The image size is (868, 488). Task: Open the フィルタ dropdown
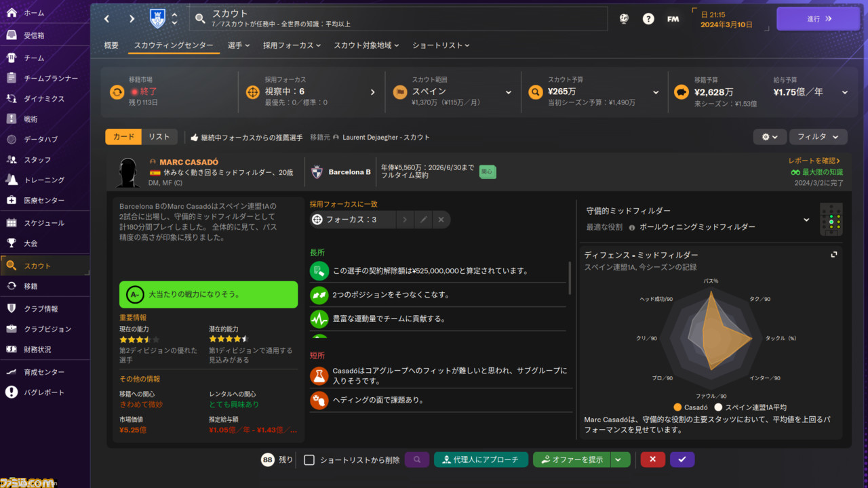(818, 137)
